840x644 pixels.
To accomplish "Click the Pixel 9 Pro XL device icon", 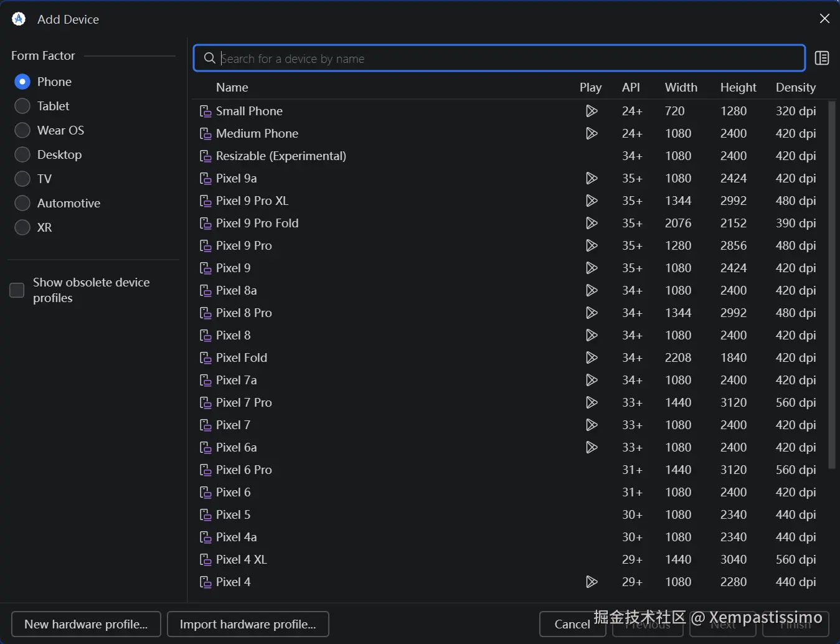I will click(205, 201).
